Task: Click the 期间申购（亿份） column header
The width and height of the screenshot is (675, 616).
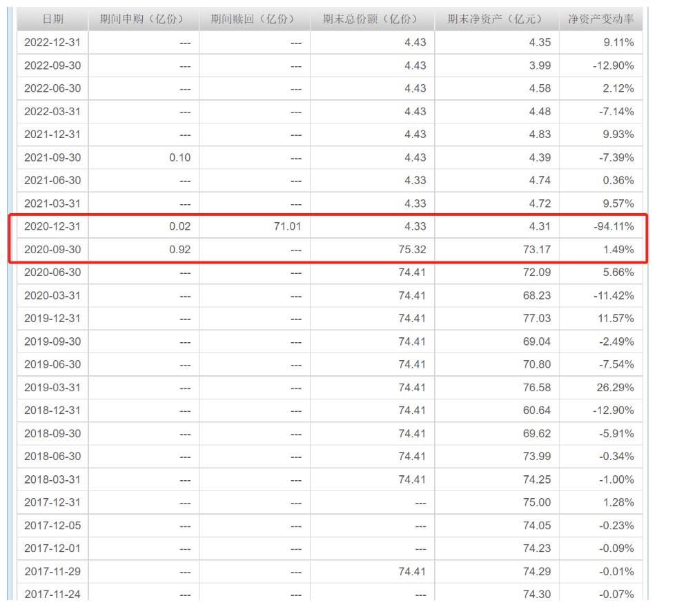Action: (144, 19)
